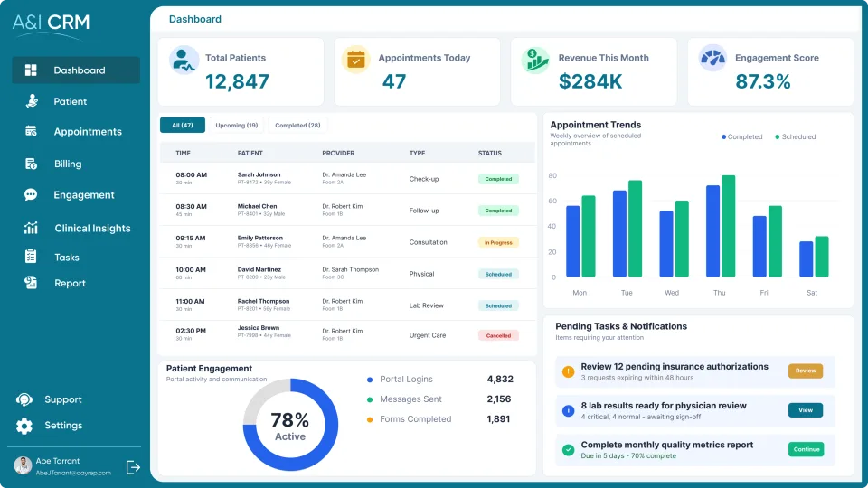Click the Report sidebar icon

click(31, 283)
